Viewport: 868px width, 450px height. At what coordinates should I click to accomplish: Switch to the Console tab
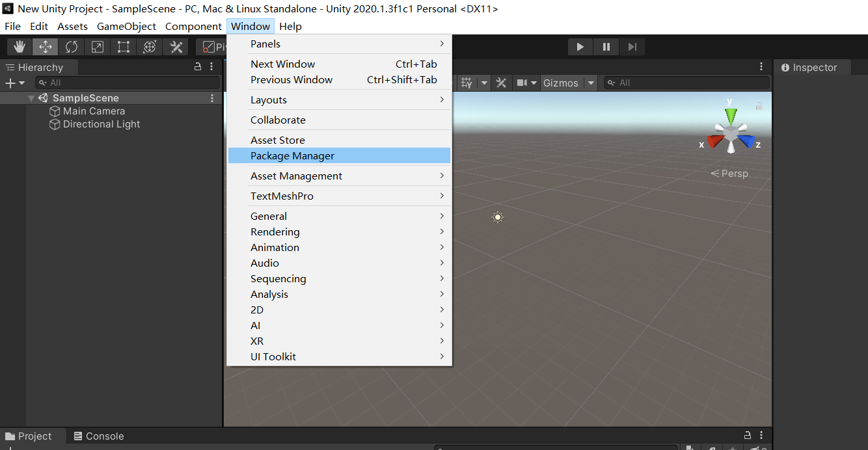(98, 436)
